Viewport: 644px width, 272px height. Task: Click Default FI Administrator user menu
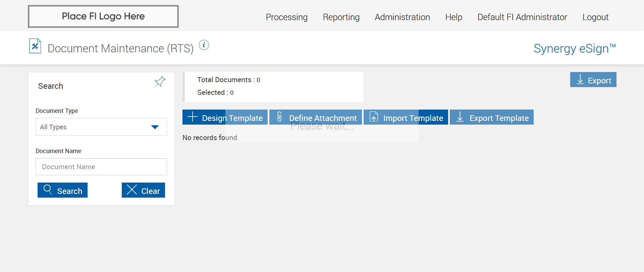click(x=522, y=17)
